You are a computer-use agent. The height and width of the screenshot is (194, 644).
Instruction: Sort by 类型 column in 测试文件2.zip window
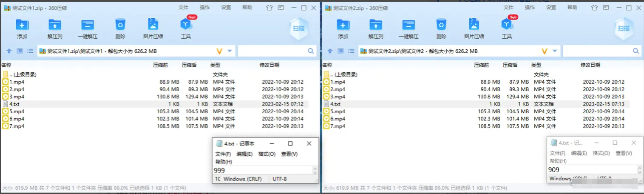536,65
